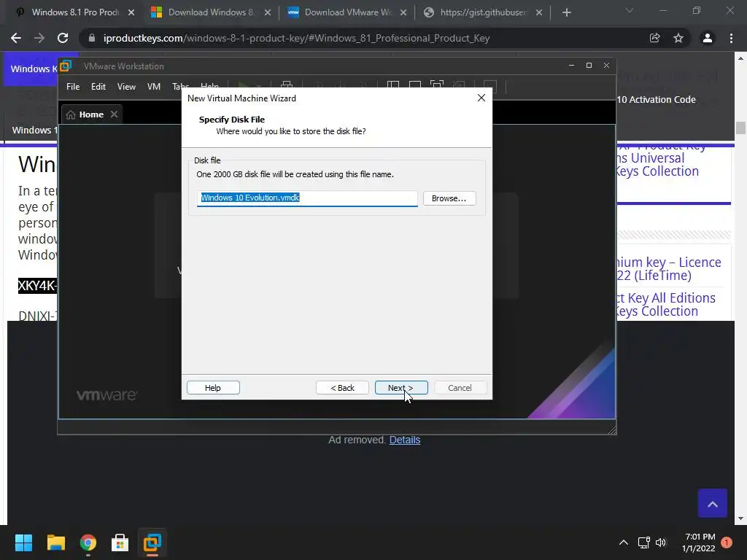This screenshot has width=747, height=560.
Task: Close the gist.githubusercontent tab
Action: (x=539, y=13)
